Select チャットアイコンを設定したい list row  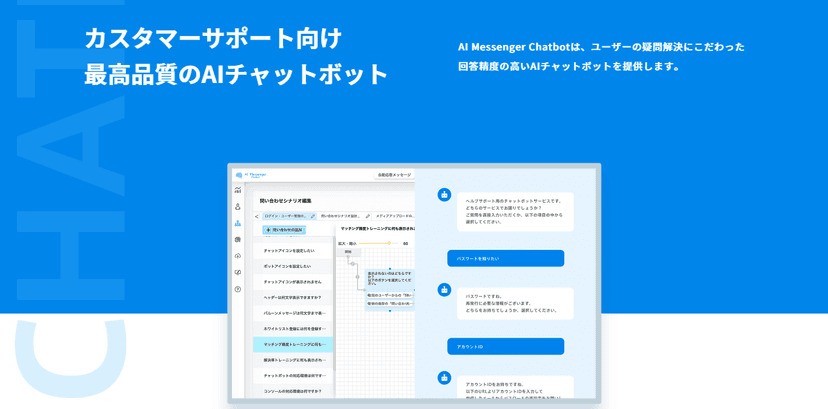pos(293,251)
